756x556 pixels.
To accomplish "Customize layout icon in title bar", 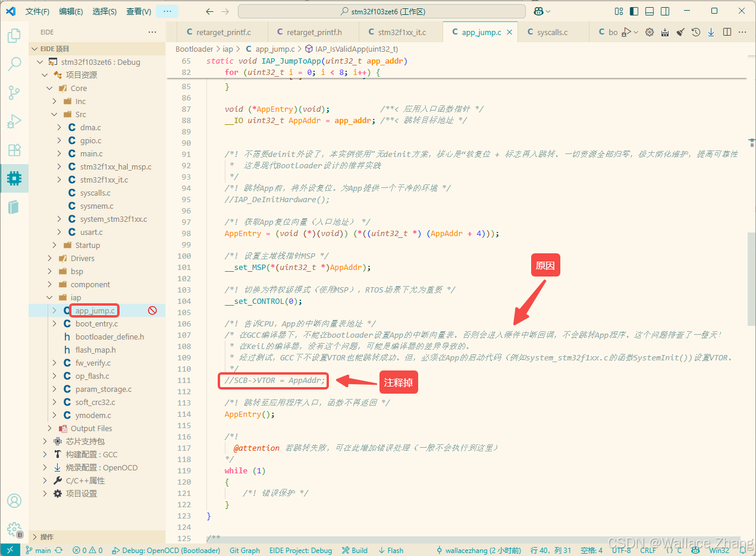I will pyautogui.click(x=619, y=11).
